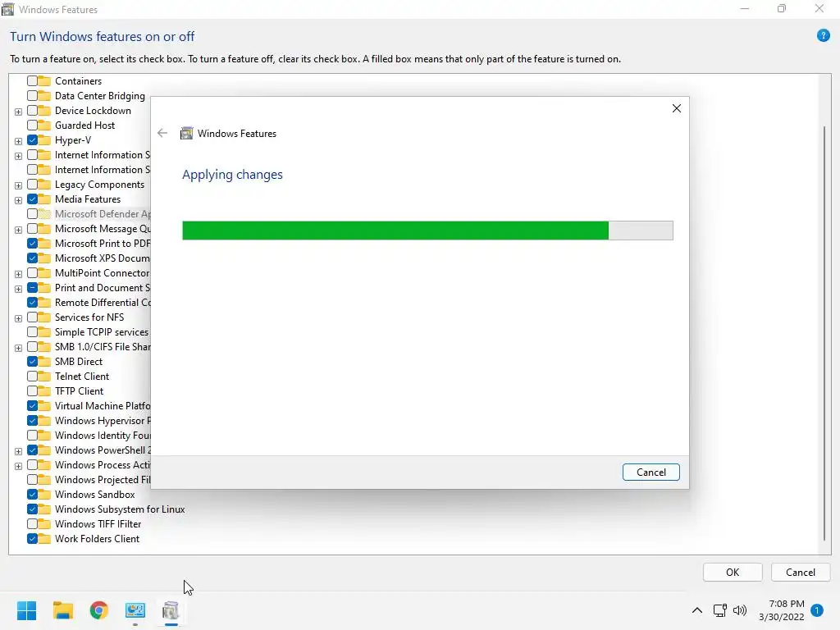
Task: Click OK in the Windows Features window
Action: [x=733, y=572]
